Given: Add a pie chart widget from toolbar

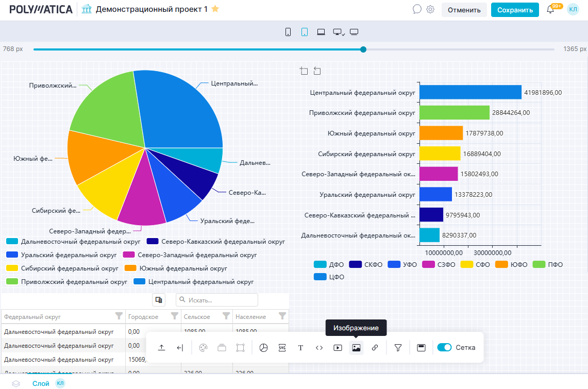Looking at the screenshot, I should click(263, 348).
